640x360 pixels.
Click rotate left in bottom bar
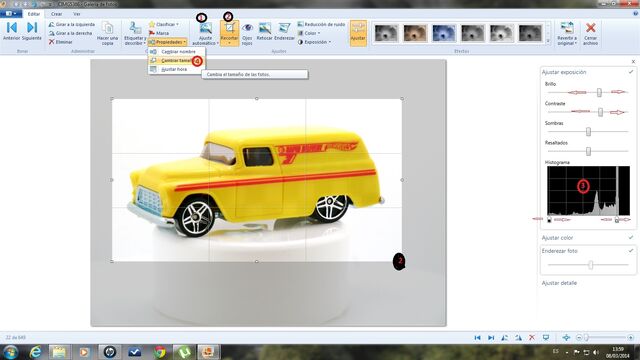point(504,338)
